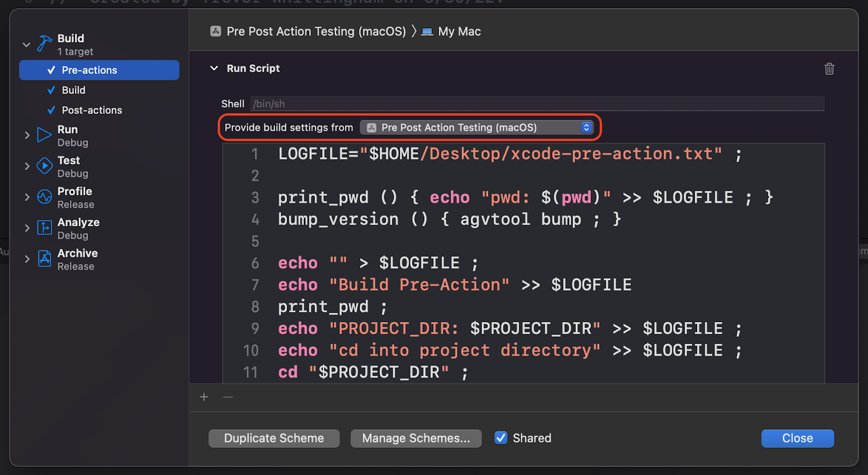Screen dimensions: 868x475
Task: Collapse the Run Script disclosure triangle
Action: (214, 68)
